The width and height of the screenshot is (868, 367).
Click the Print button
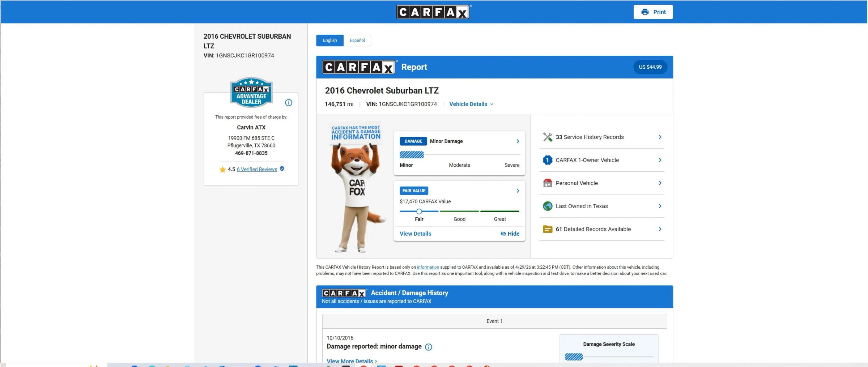click(x=653, y=12)
